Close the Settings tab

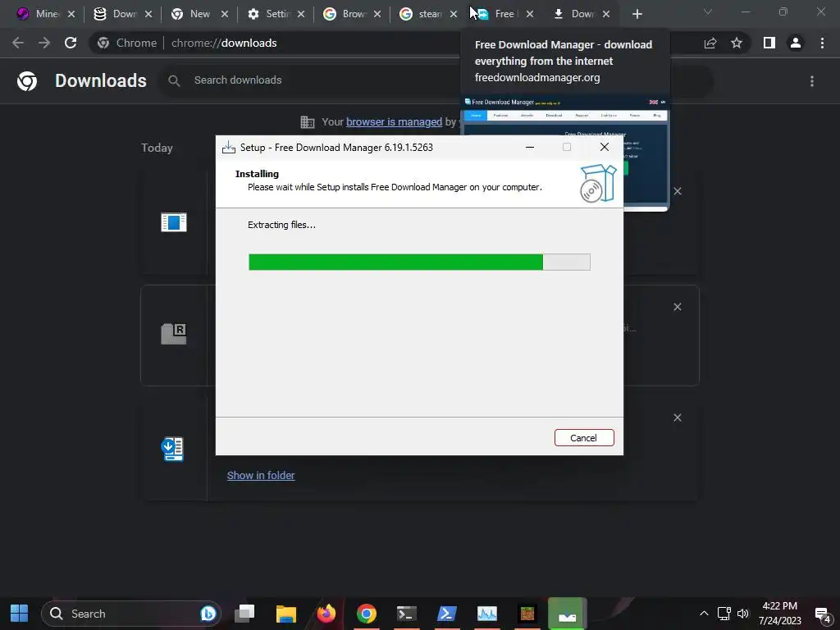point(301,14)
